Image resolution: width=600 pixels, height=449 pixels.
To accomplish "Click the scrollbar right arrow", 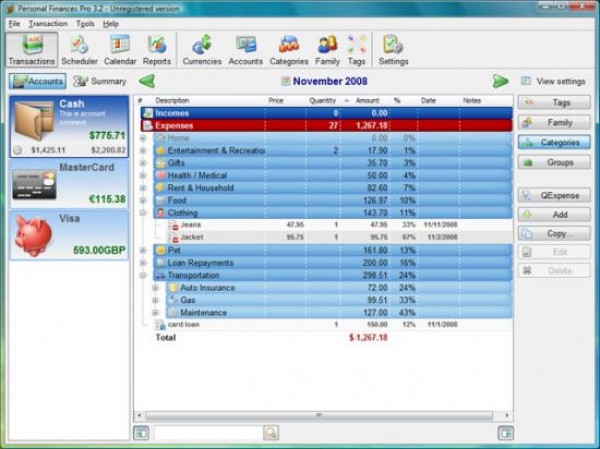I will (507, 415).
